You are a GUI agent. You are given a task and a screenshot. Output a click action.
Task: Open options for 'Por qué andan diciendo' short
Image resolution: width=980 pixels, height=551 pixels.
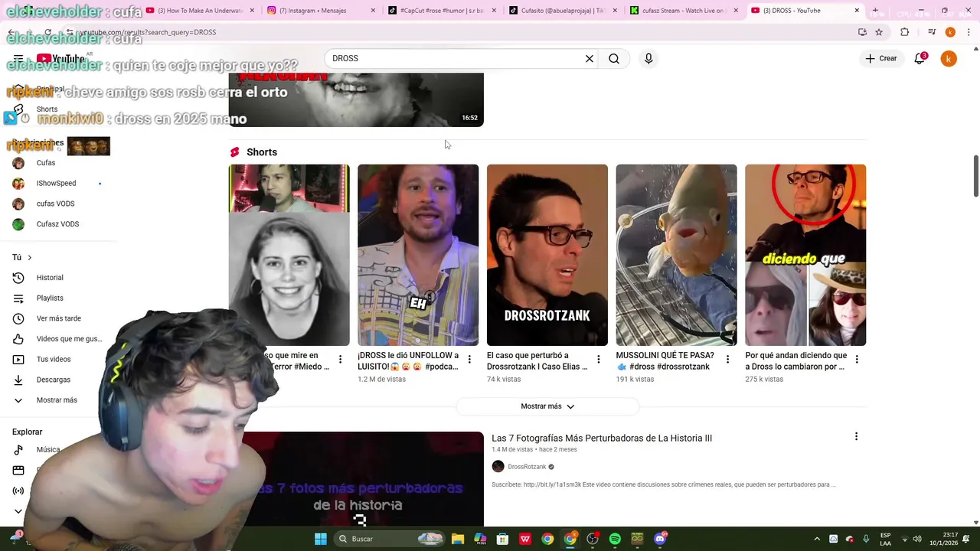pos(857,359)
